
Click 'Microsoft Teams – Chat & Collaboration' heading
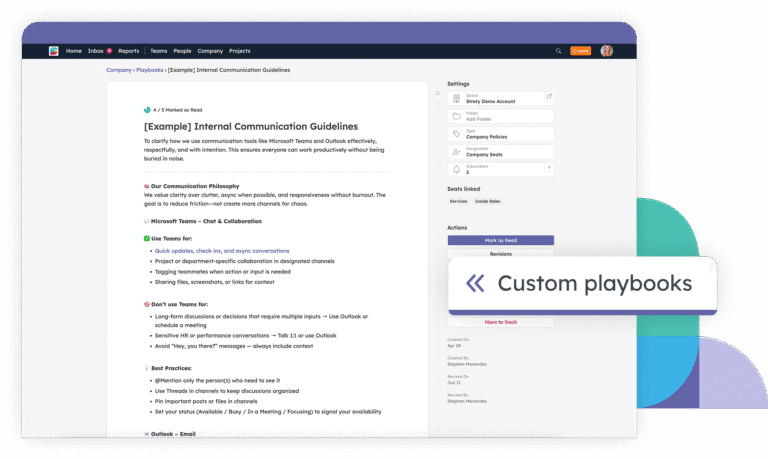[206, 221]
